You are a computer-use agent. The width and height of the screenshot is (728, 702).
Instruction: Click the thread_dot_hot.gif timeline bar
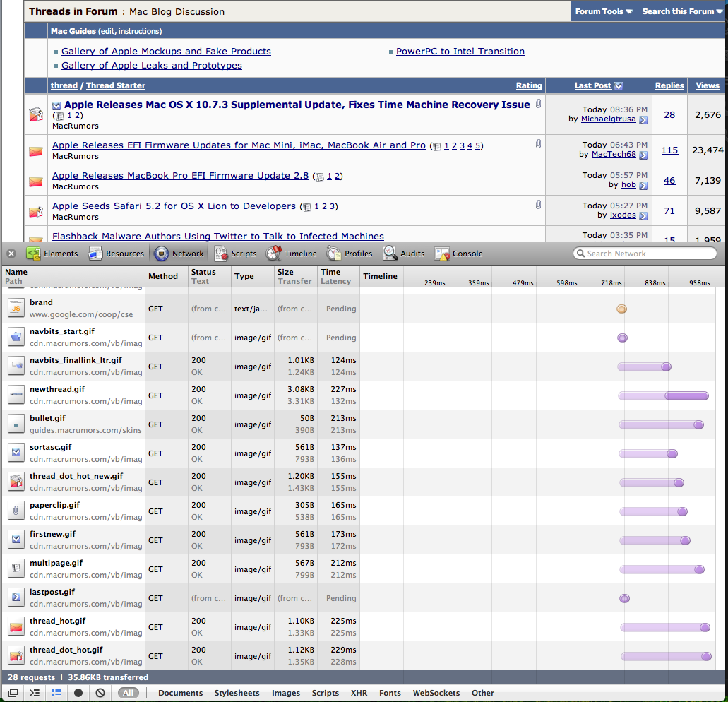667,657
